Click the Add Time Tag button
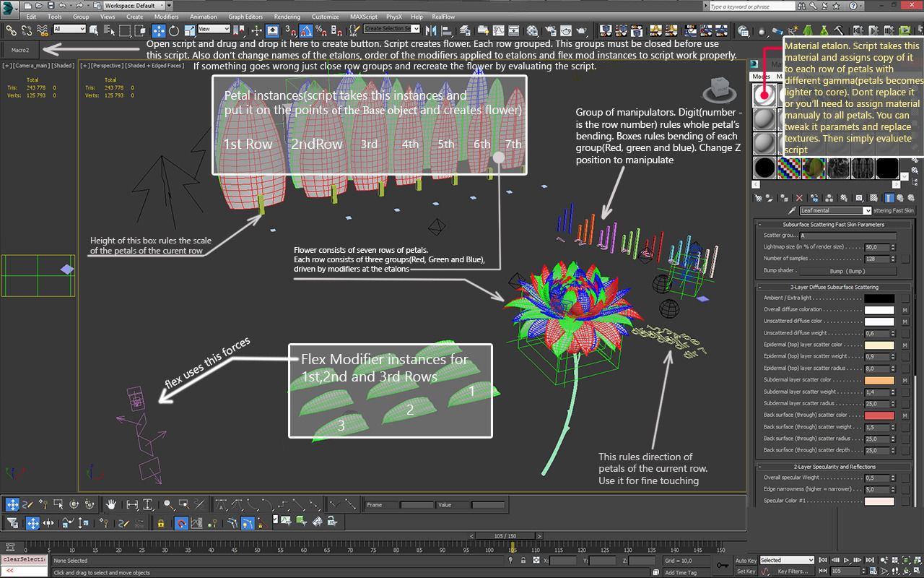Image resolution: width=924 pixels, height=578 pixels. [x=681, y=573]
